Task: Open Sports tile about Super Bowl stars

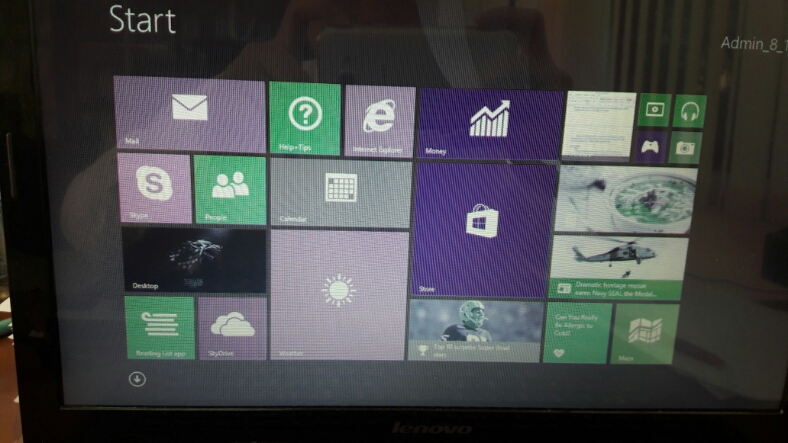Action: pos(475,330)
